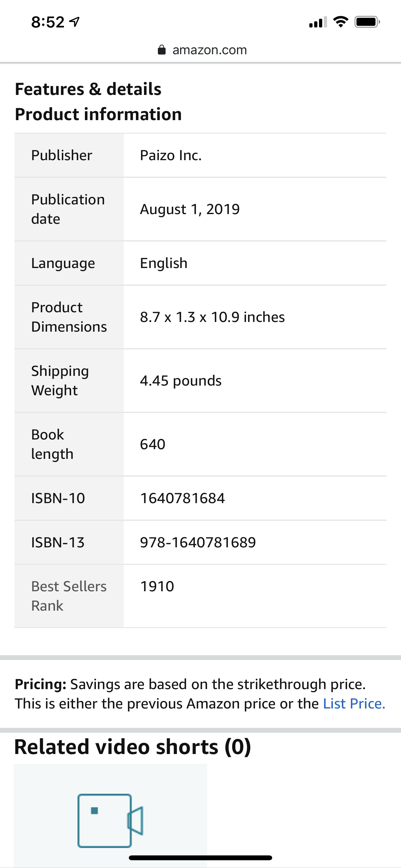Tap the home indicator bar at bottom
Viewport: 401px width, 868px height.
pos(200,858)
